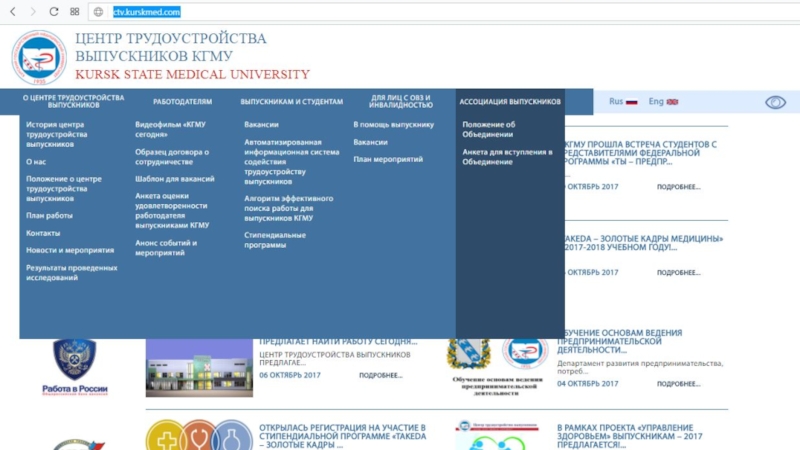Open the building photo news thumbnail
The image size is (800, 450).
(199, 368)
